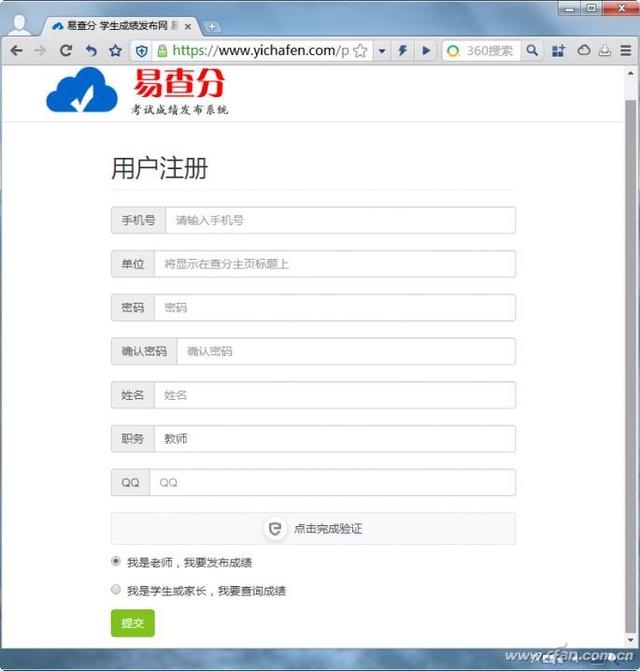Open the downloads tray icon

[604, 50]
